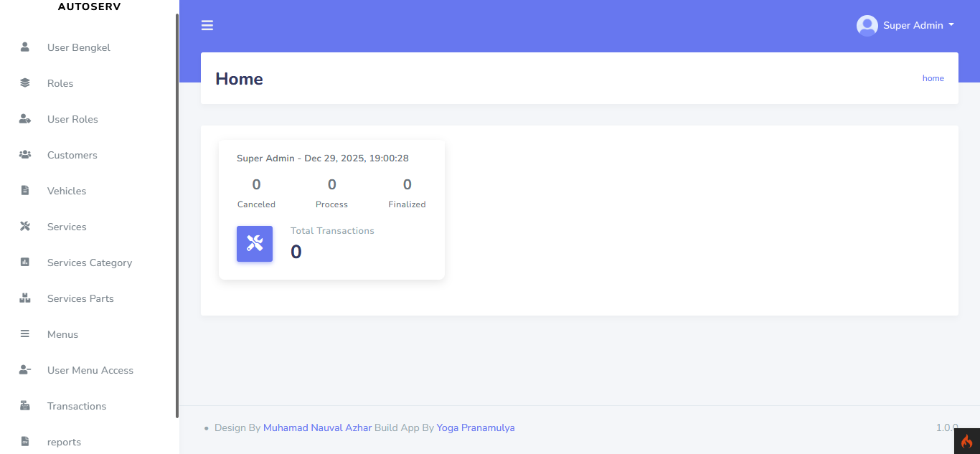Viewport: 980px width, 454px height.
Task: Click the sidebar vertical scrollbar
Action: [x=177, y=215]
